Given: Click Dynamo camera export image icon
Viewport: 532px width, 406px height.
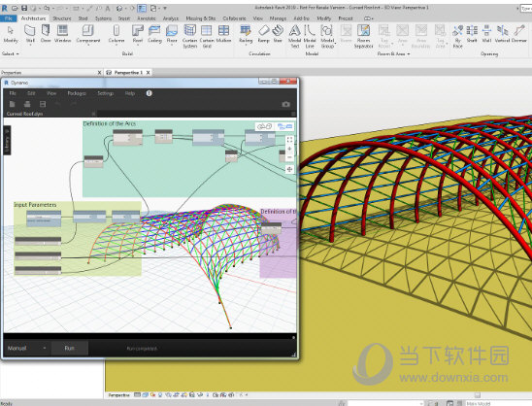Looking at the screenshot, I should 285,104.
